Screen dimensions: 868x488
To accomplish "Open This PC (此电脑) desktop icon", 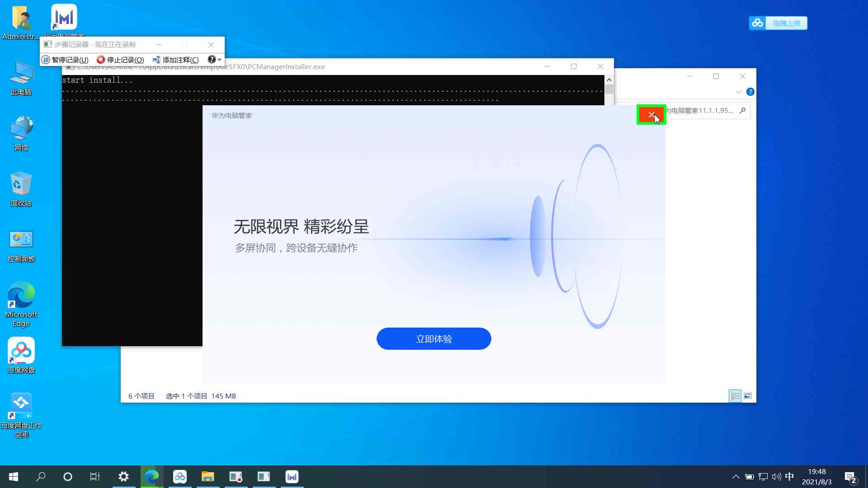I will (21, 77).
